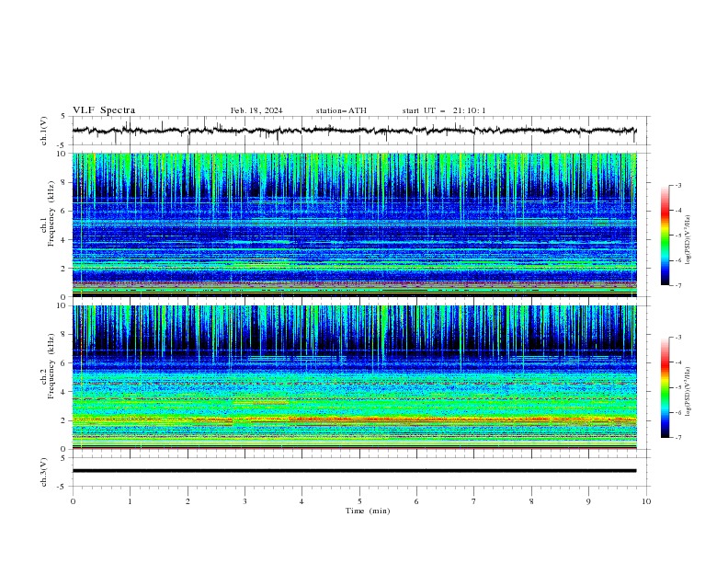Click the ch.1 colorbar "log(PSD)(V²/Hz)" label
The height and width of the screenshot is (563, 728).
[x=688, y=240]
